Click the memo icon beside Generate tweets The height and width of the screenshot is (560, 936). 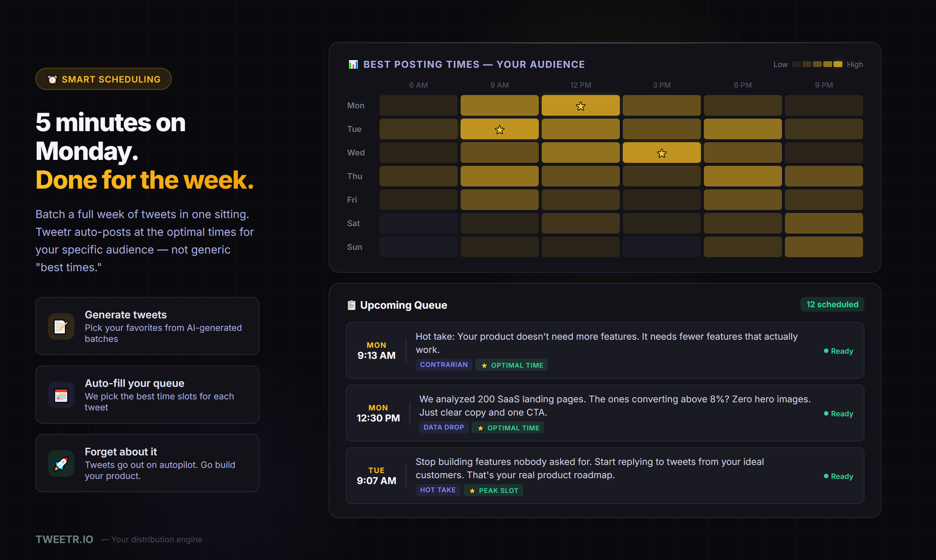[61, 326]
